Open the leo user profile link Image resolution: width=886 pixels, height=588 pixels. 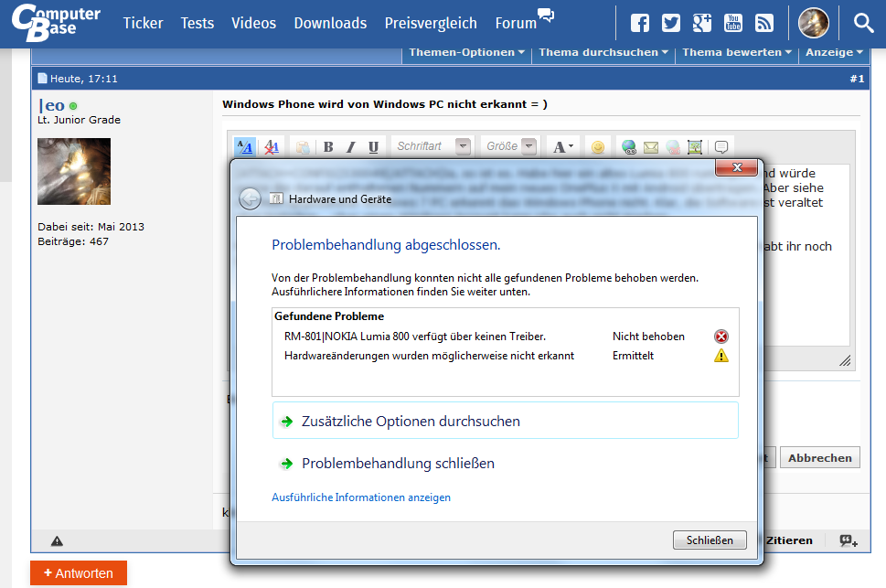point(51,106)
